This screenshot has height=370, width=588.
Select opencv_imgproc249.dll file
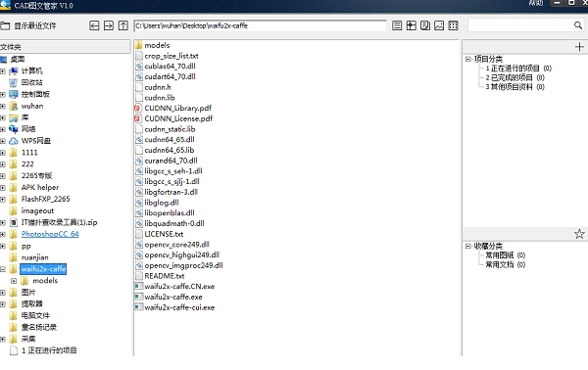point(184,265)
